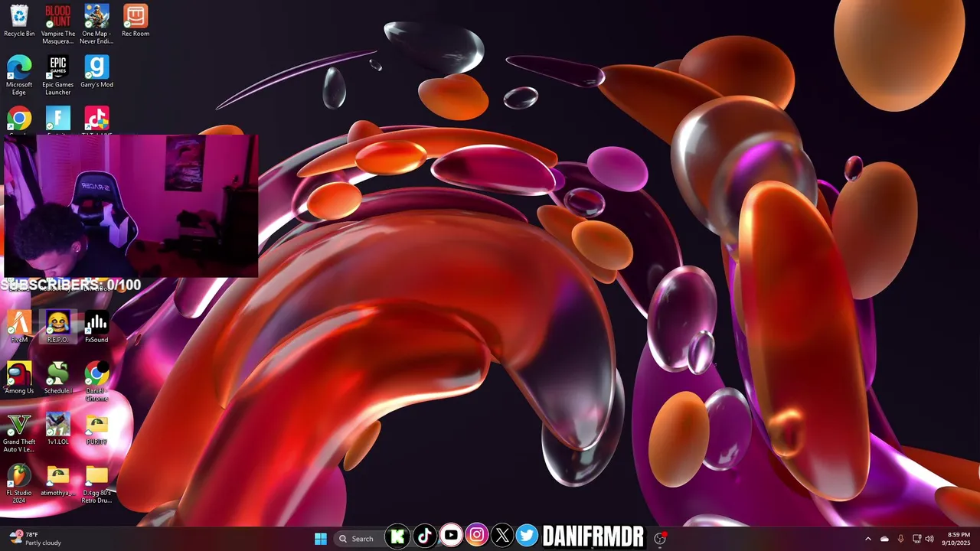The width and height of the screenshot is (980, 551).
Task: Open the weather widget showing 78°F
Action: click(35, 538)
